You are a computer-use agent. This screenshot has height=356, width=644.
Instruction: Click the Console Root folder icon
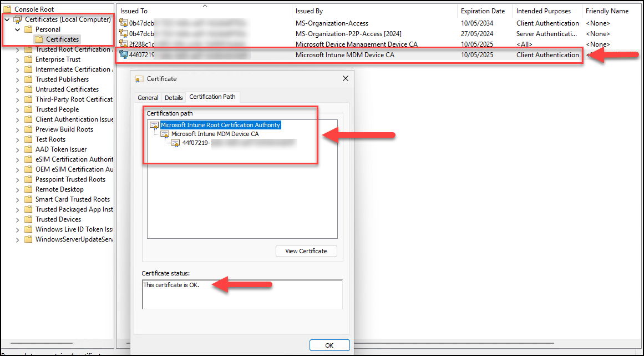click(7, 9)
